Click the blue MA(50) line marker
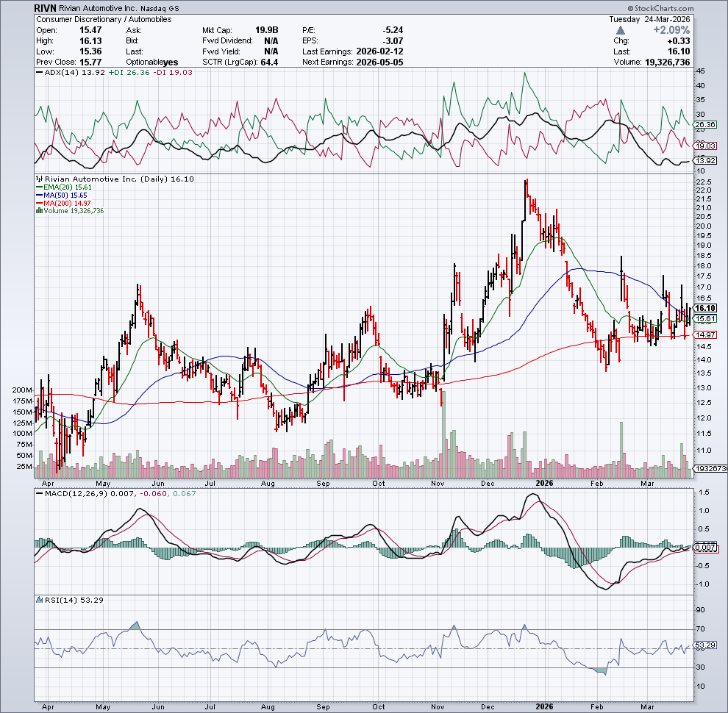Image resolution: width=728 pixels, height=713 pixels. click(38, 196)
